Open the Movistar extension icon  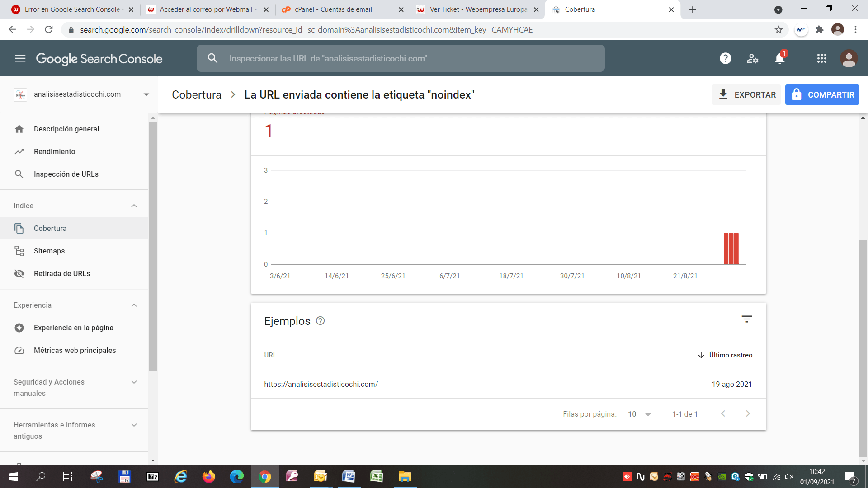[801, 30]
